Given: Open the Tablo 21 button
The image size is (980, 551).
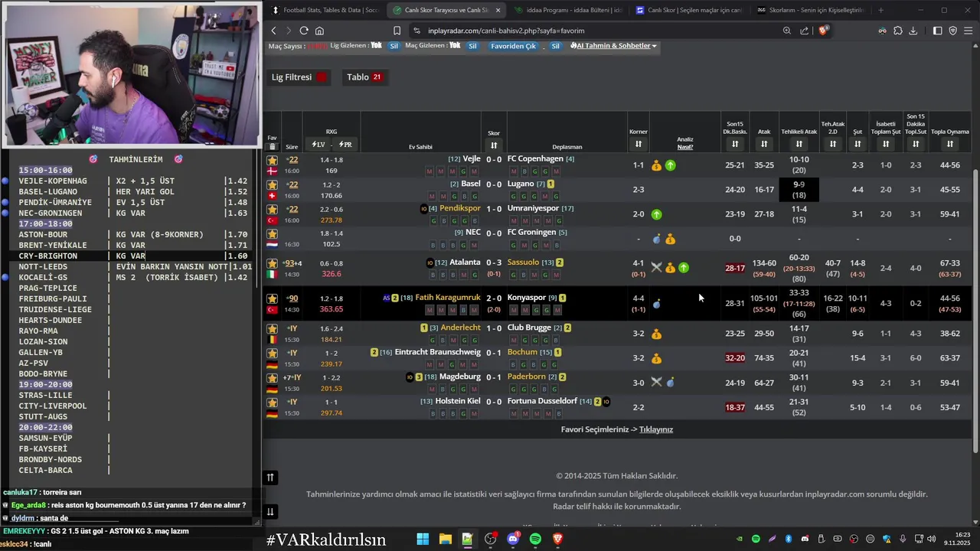Looking at the screenshot, I should click(364, 77).
